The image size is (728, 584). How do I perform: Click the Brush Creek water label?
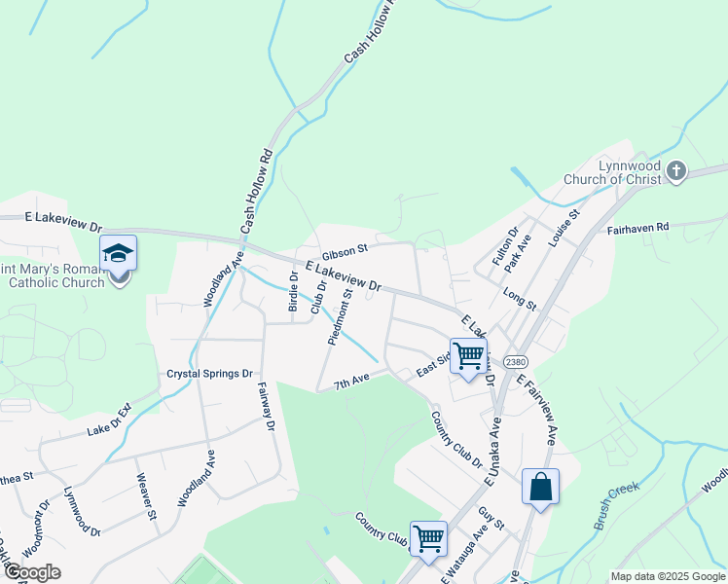point(617,505)
